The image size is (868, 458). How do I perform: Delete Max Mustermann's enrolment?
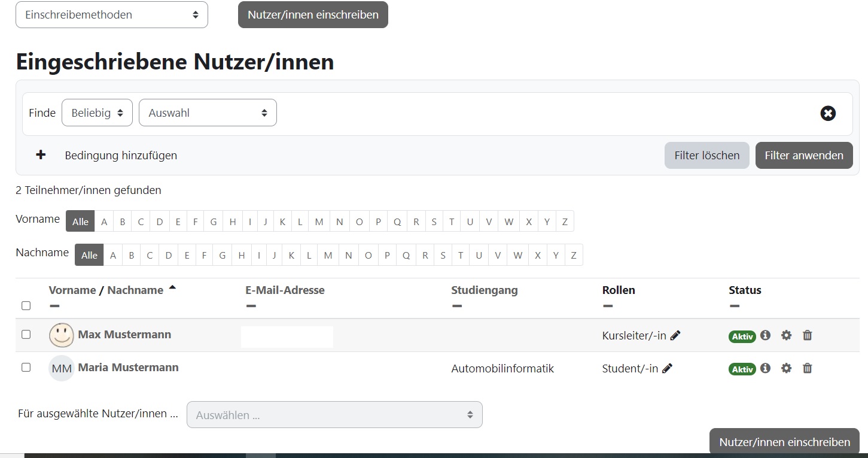(807, 335)
